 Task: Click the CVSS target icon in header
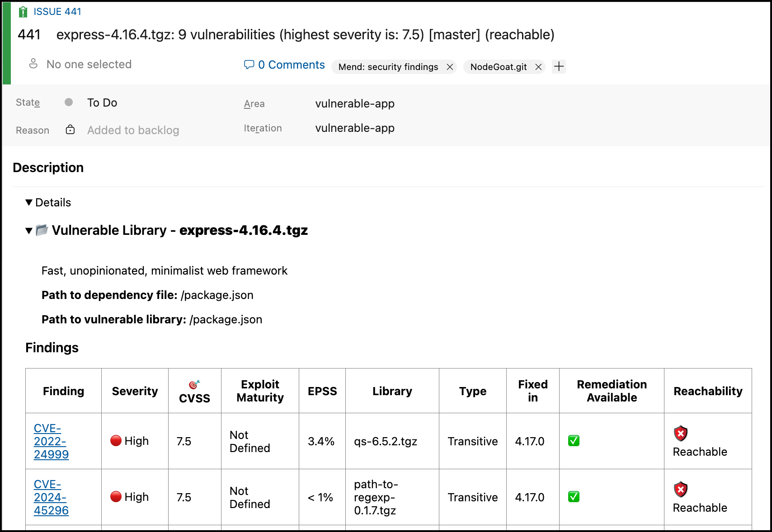tap(194, 384)
